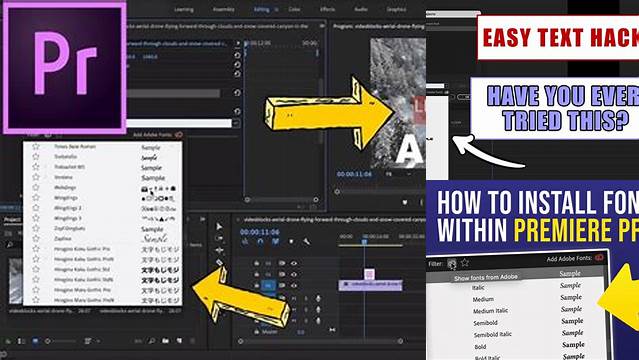
Task: Select the Selection arrow tool
Action: [219, 227]
